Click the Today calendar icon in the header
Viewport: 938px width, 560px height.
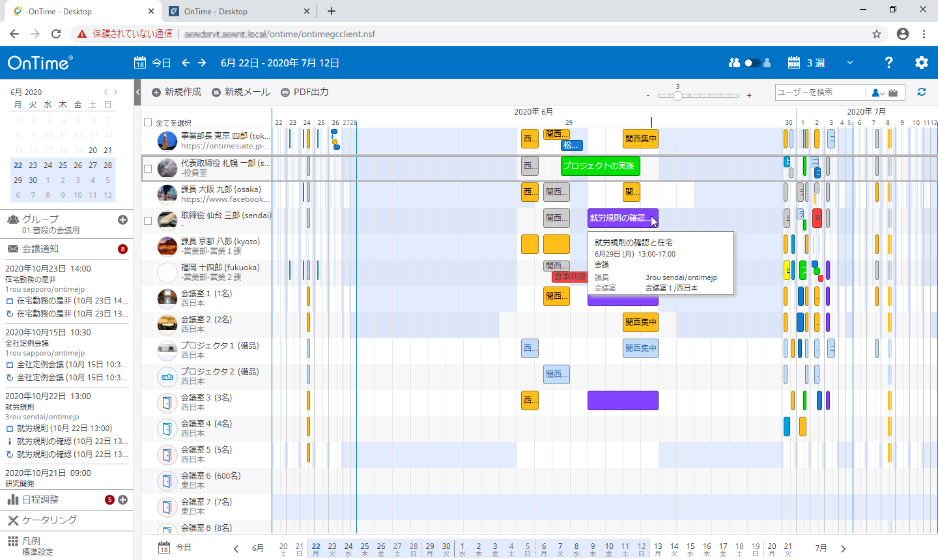point(140,63)
